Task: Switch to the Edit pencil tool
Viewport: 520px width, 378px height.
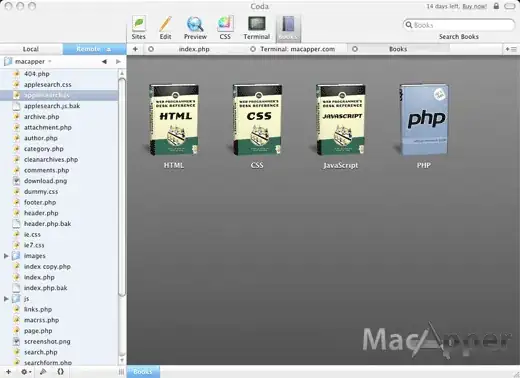Action: pos(165,28)
